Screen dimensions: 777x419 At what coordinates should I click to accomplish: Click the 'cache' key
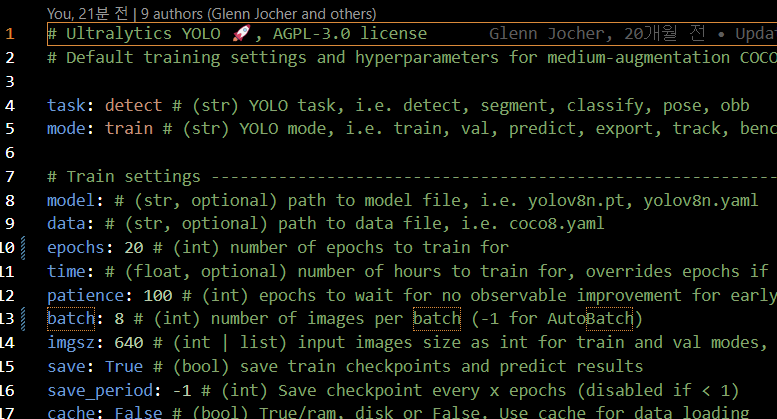click(x=71, y=413)
